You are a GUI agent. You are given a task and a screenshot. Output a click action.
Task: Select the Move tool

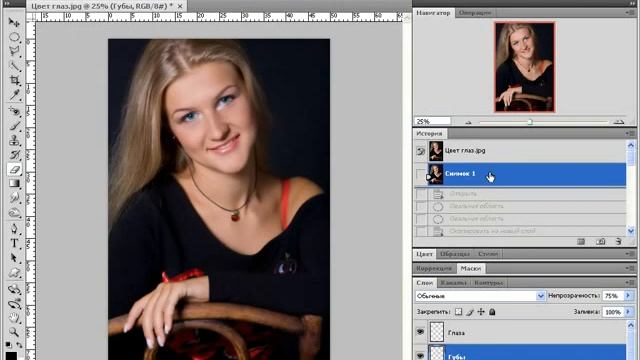(x=14, y=22)
